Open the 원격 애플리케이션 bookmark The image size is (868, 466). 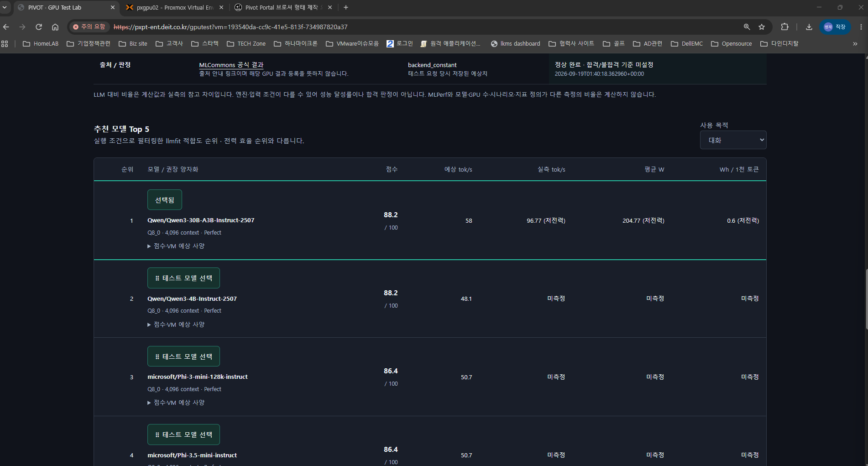pyautogui.click(x=450, y=44)
